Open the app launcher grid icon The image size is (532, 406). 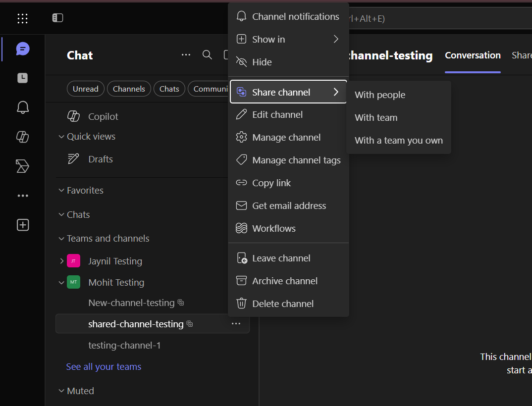click(x=22, y=18)
